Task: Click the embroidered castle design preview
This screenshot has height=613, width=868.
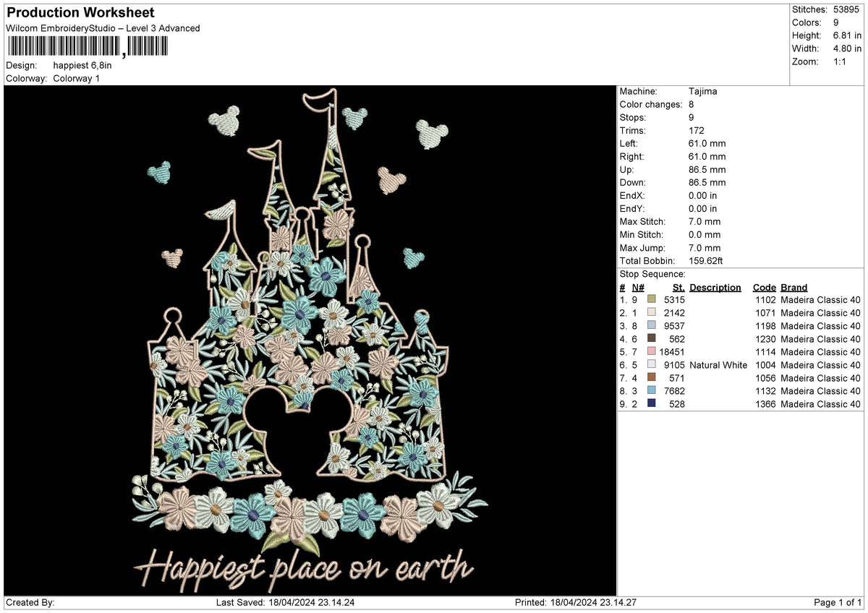Action: (310, 340)
